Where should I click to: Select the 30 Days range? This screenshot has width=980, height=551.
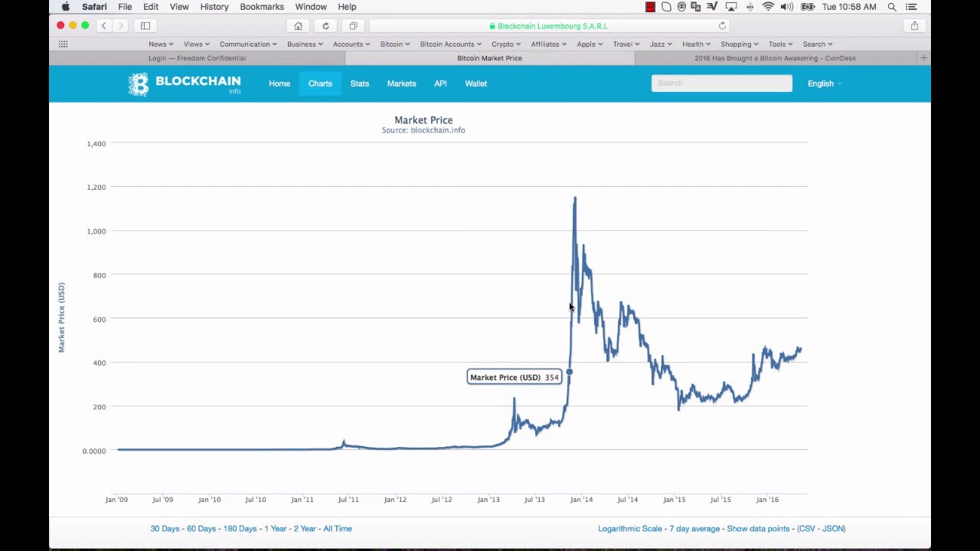166,529
